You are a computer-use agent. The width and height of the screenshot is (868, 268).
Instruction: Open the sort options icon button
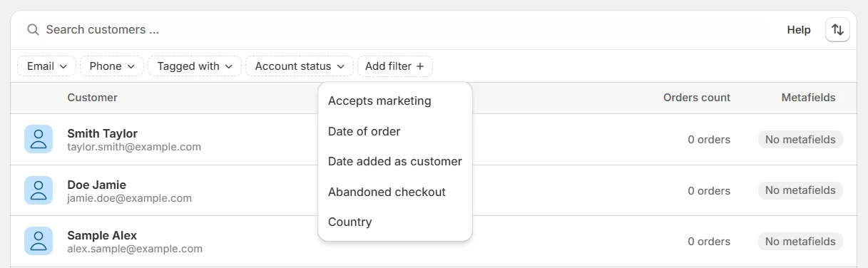[837, 30]
